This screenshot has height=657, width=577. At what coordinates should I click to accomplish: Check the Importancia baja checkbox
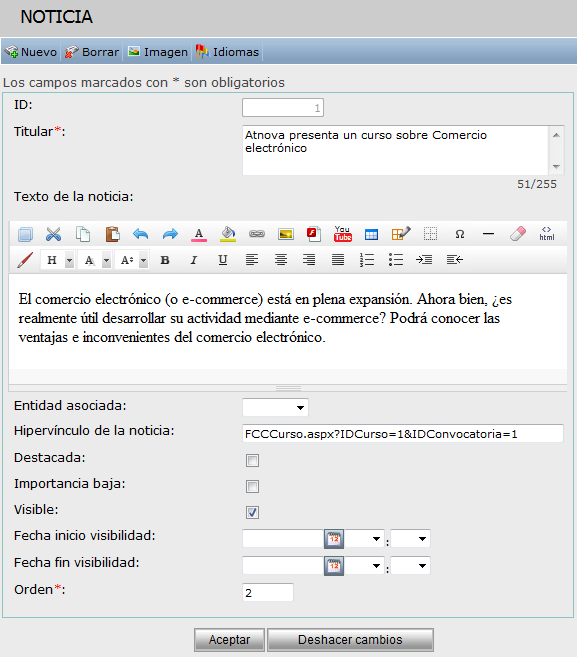pyautogui.click(x=252, y=486)
